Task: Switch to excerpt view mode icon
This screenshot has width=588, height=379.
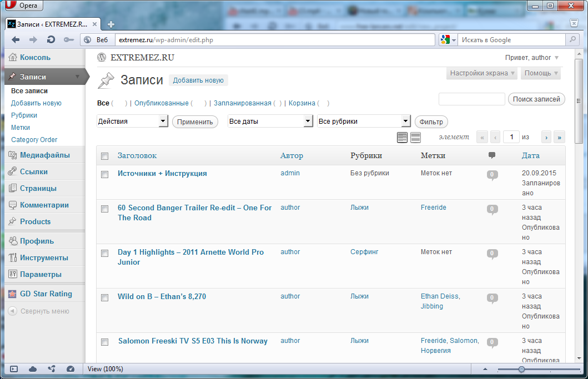Action: tap(415, 138)
